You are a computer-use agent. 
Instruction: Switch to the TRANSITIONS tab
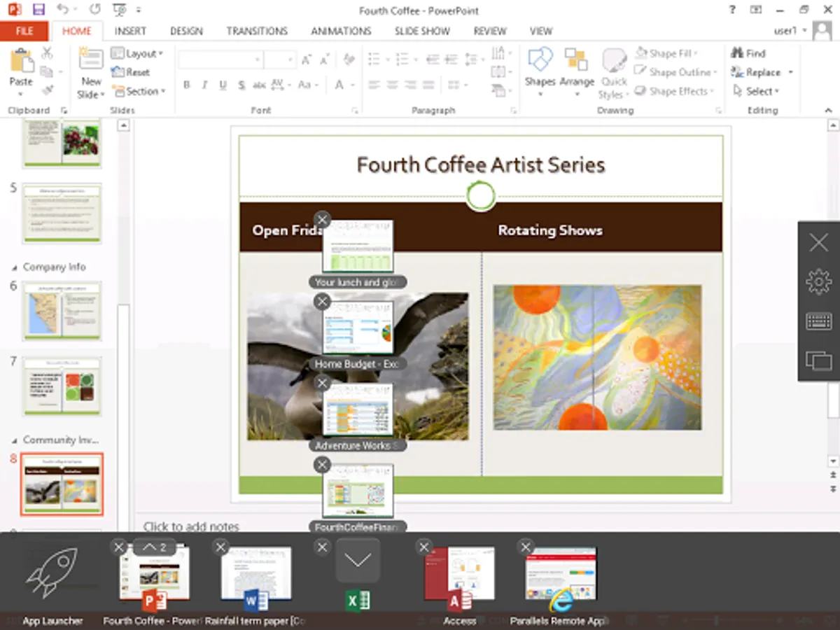[257, 31]
